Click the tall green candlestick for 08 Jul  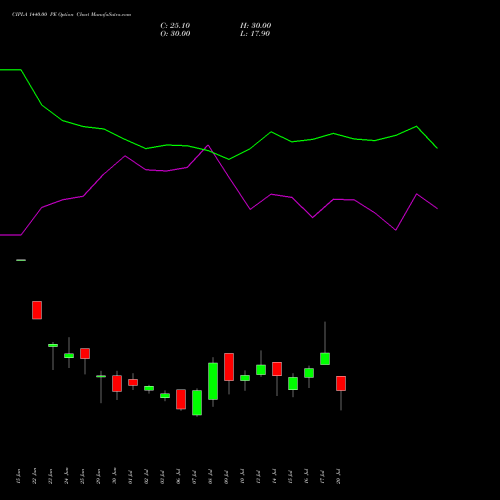click(213, 381)
